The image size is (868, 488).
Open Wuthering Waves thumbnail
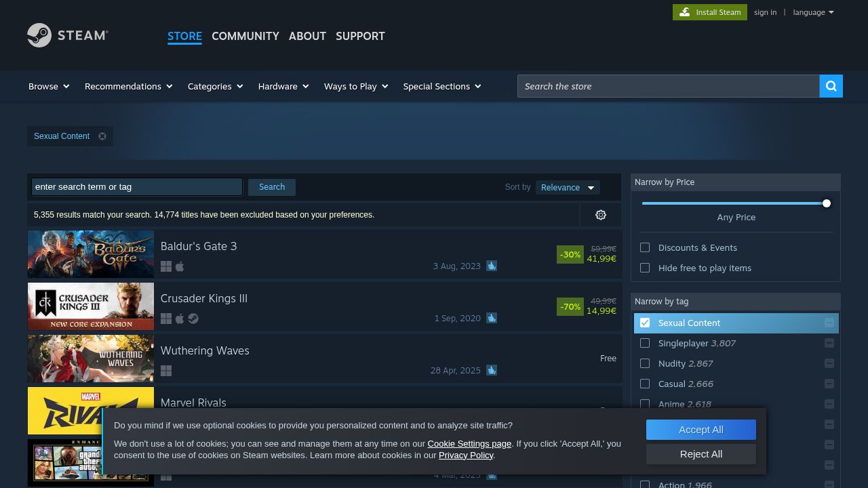(x=91, y=359)
